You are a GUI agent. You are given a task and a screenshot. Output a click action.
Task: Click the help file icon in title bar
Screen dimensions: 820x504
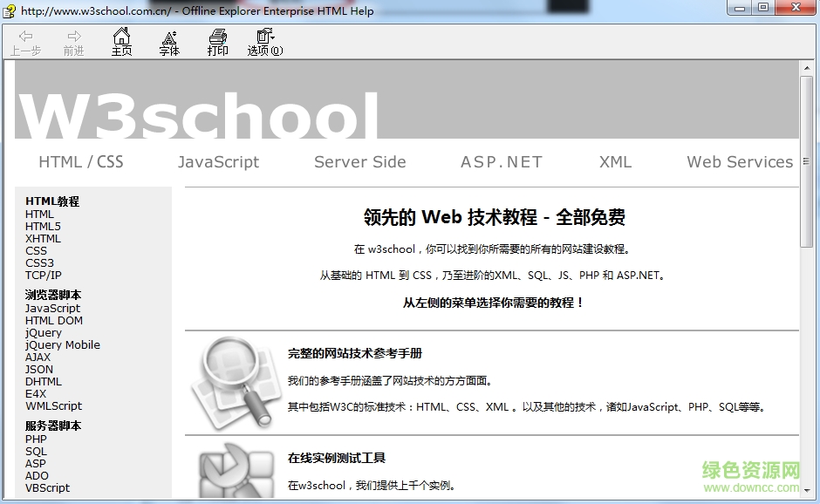point(9,10)
